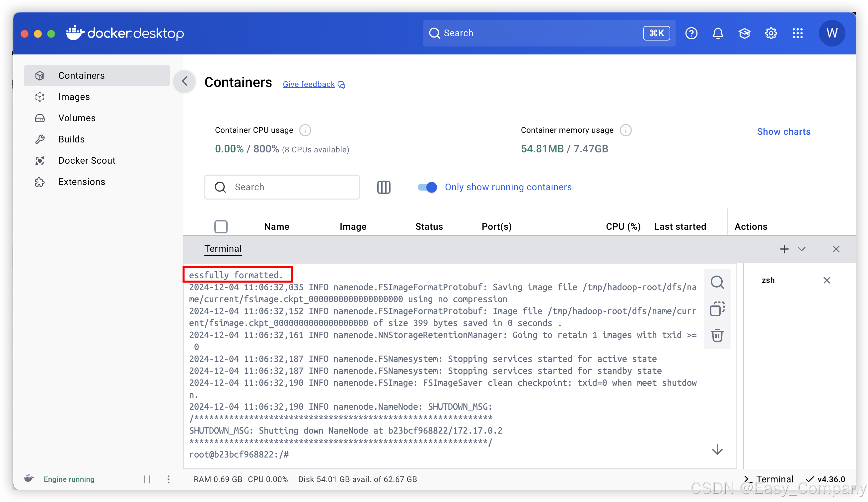Open the Help center question-mark icon
Image resolution: width=868 pixels, height=502 pixels.
point(691,33)
